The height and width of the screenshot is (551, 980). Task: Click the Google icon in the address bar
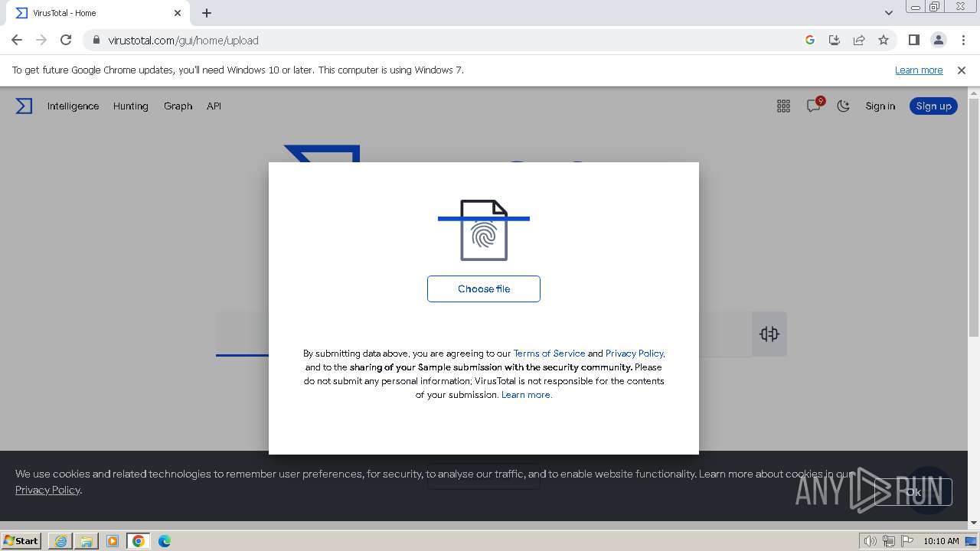(x=810, y=40)
